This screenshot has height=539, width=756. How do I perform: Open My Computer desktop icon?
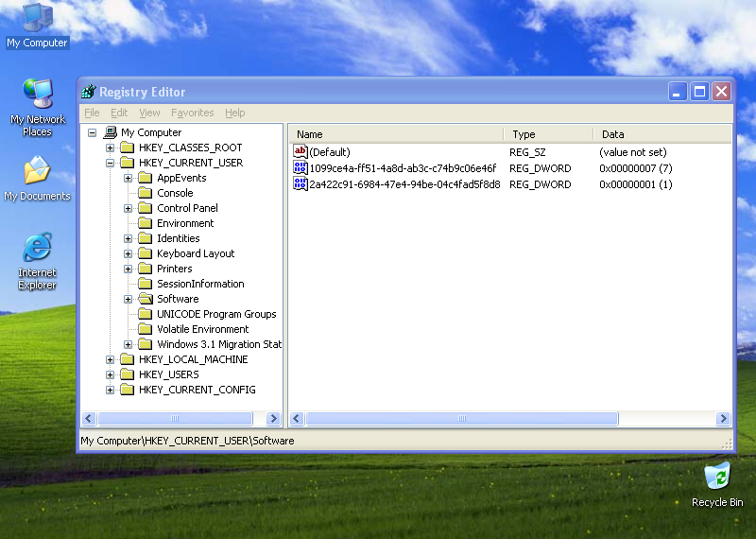[x=37, y=26]
